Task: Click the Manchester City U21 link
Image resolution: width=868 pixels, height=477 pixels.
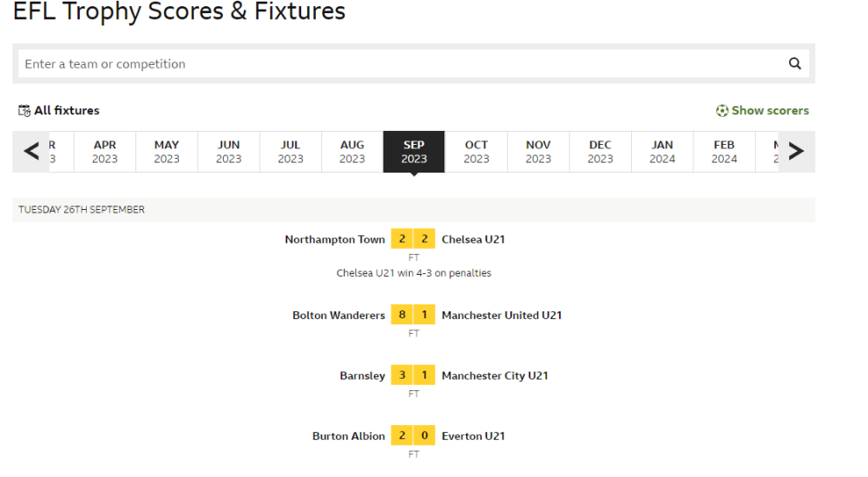Action: point(495,376)
